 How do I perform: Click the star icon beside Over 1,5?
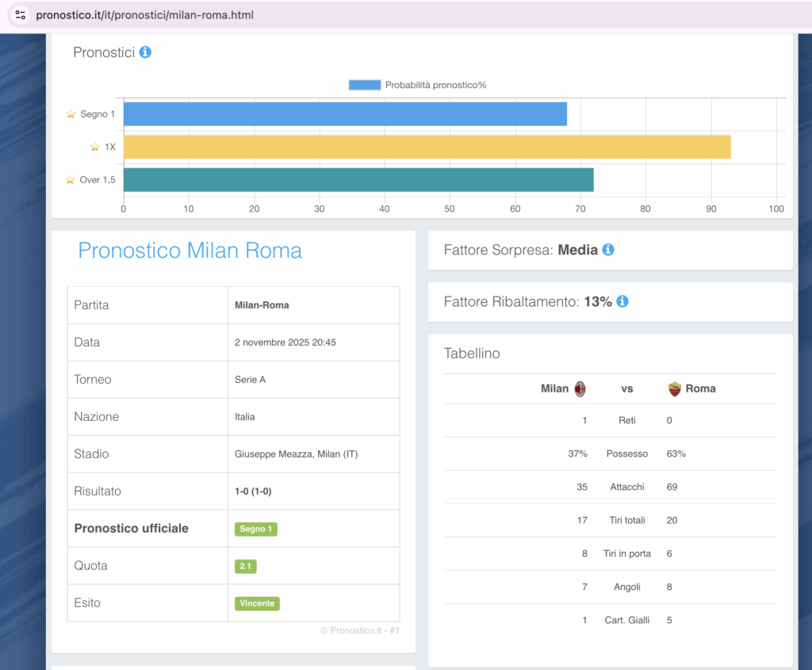pos(70,180)
